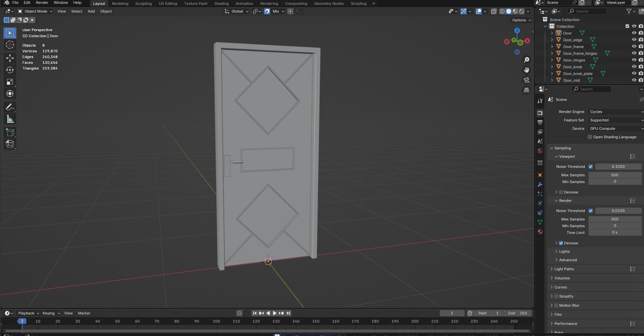644x336 pixels.
Task: Open the Render menu
Action: click(42, 3)
